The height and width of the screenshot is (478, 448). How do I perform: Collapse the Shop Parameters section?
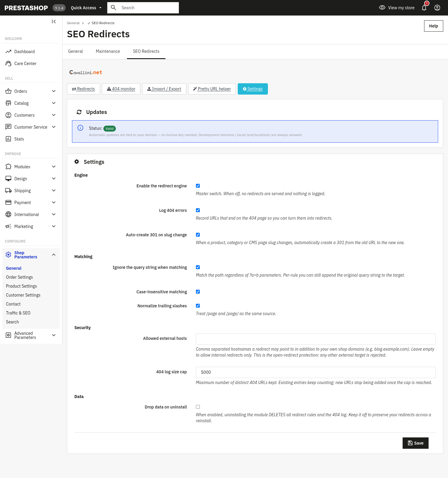(x=54, y=255)
